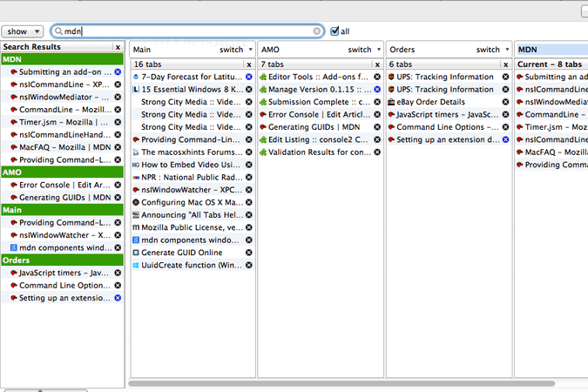588x392 pixels.
Task: Switch to the Orders tab group
Action: point(488,50)
